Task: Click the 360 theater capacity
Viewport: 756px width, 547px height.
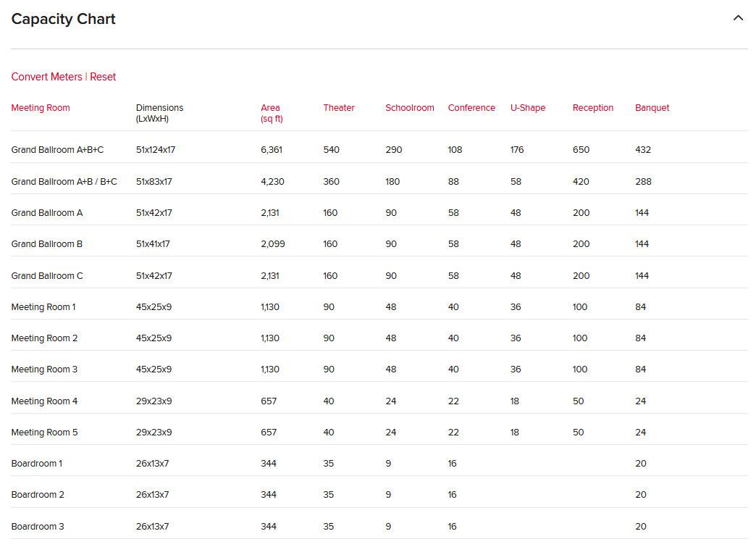Action: point(331,181)
